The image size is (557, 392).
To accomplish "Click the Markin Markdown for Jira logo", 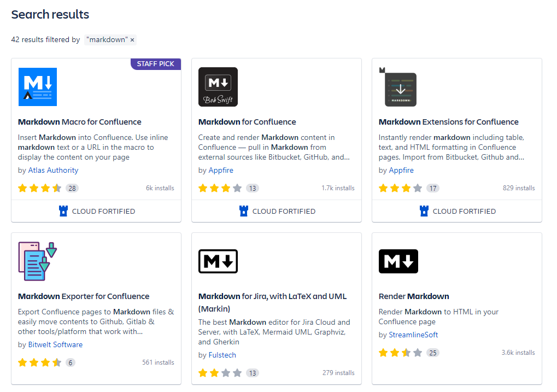I will [218, 261].
